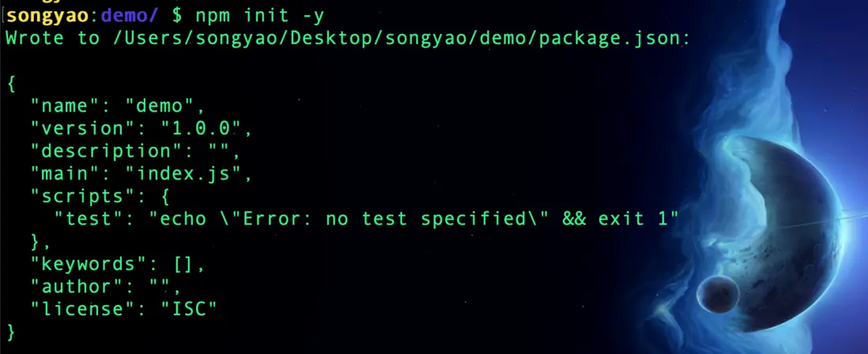Viewport: 868px width, 354px height.
Task: Click the opening curly brace of the JSON
Action: click(x=10, y=82)
